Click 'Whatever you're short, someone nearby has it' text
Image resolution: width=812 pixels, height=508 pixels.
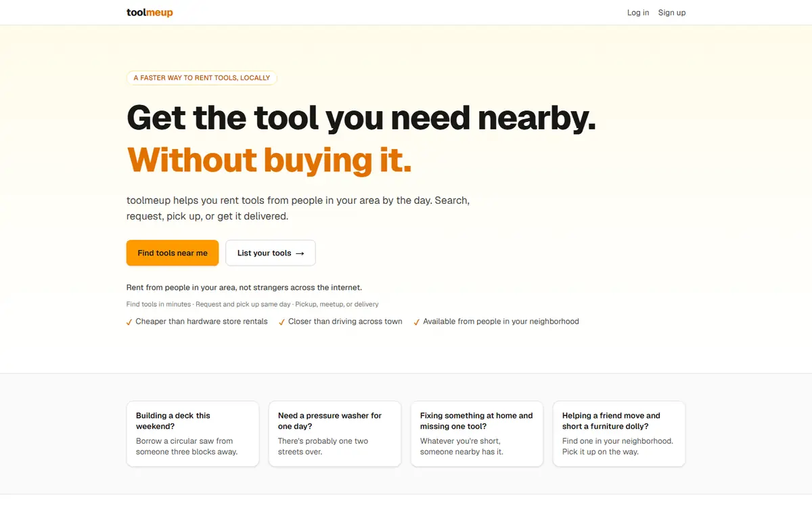tap(461, 446)
